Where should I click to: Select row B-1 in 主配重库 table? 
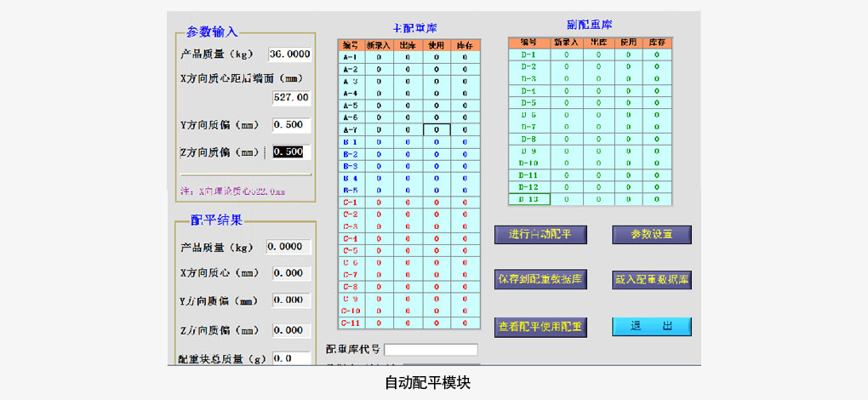350,141
